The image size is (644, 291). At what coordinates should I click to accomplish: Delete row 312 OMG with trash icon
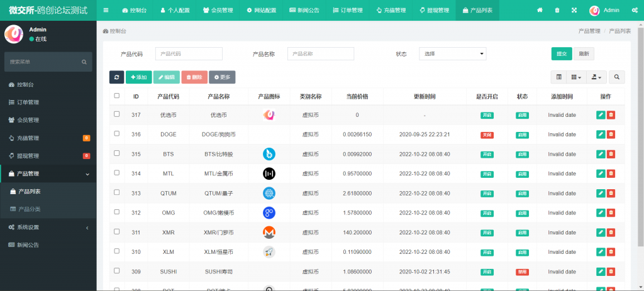point(611,212)
